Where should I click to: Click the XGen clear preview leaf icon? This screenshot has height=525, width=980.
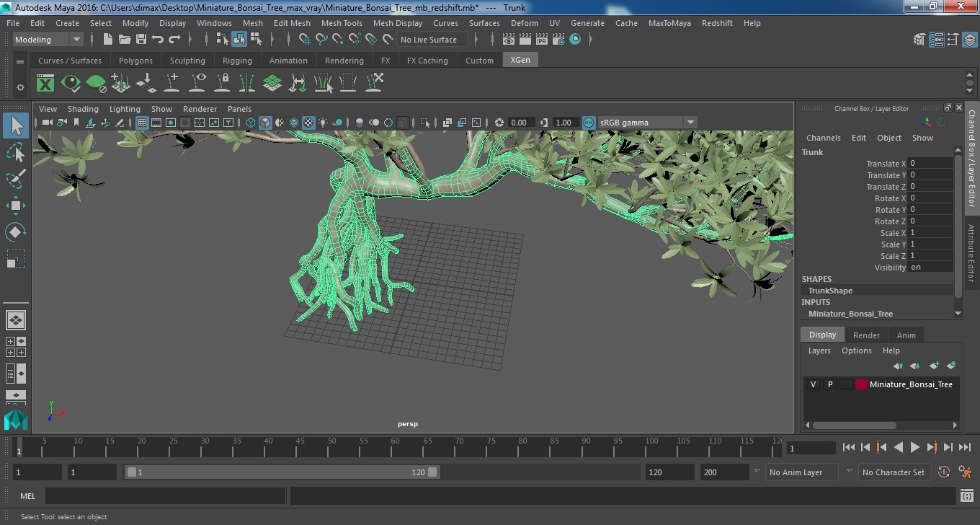(96, 83)
